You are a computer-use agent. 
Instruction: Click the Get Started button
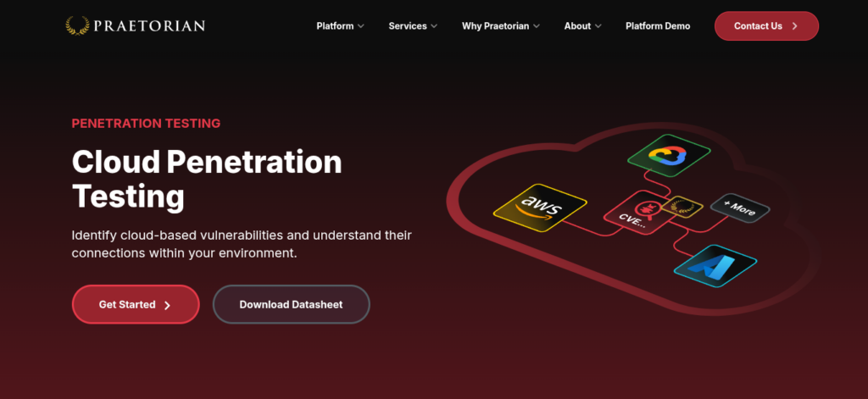pos(136,304)
